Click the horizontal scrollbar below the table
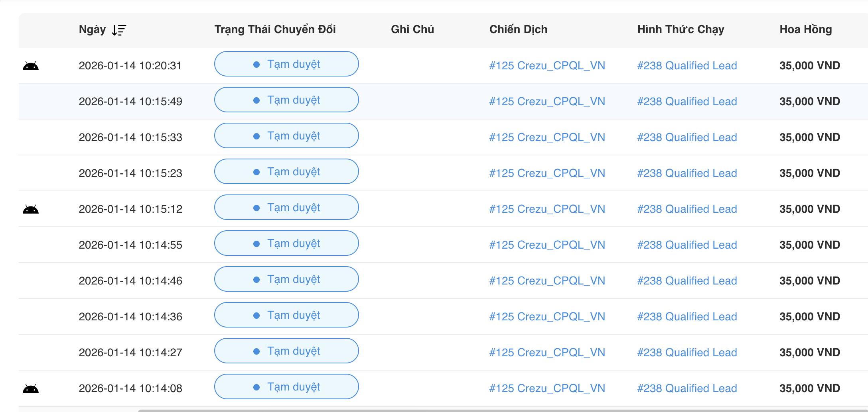Viewport: 868px width, 412px height. pyautogui.click(x=479, y=410)
